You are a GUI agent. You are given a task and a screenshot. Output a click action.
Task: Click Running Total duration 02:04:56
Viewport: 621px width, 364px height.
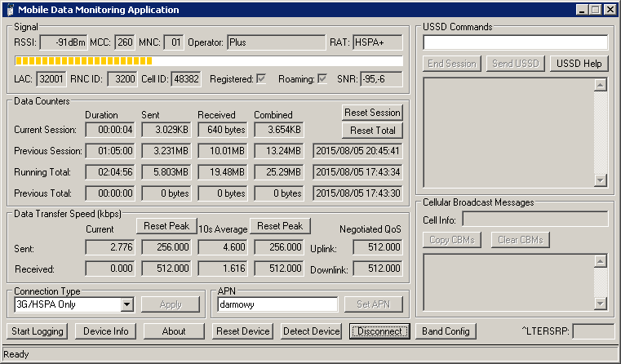(x=110, y=172)
